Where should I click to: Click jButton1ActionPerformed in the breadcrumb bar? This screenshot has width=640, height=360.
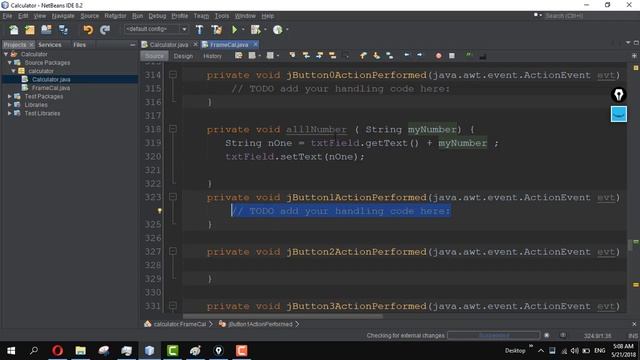pyautogui.click(x=260, y=324)
